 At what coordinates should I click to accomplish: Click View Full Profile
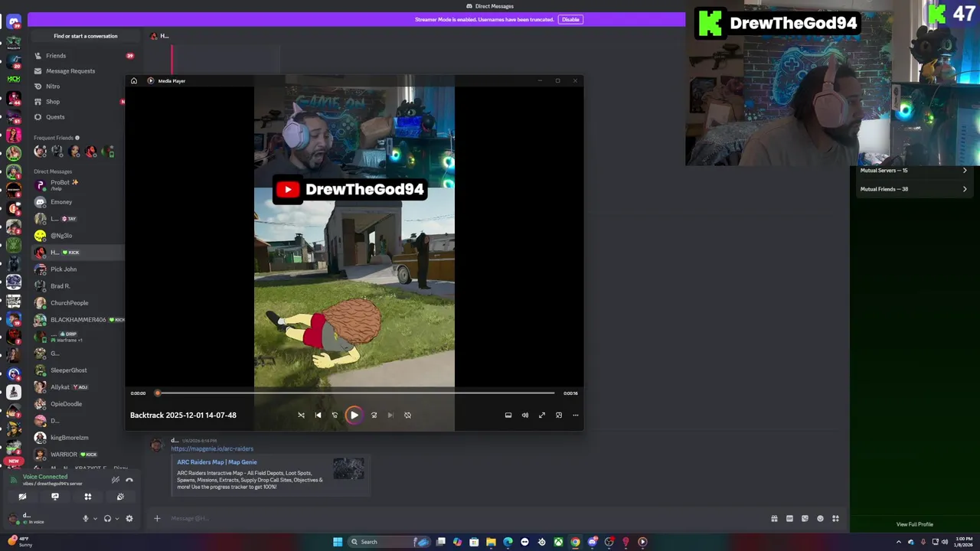point(915,524)
